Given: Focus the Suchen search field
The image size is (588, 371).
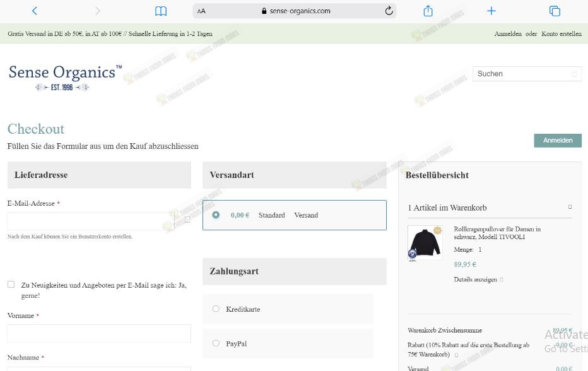Looking at the screenshot, I should (527, 74).
